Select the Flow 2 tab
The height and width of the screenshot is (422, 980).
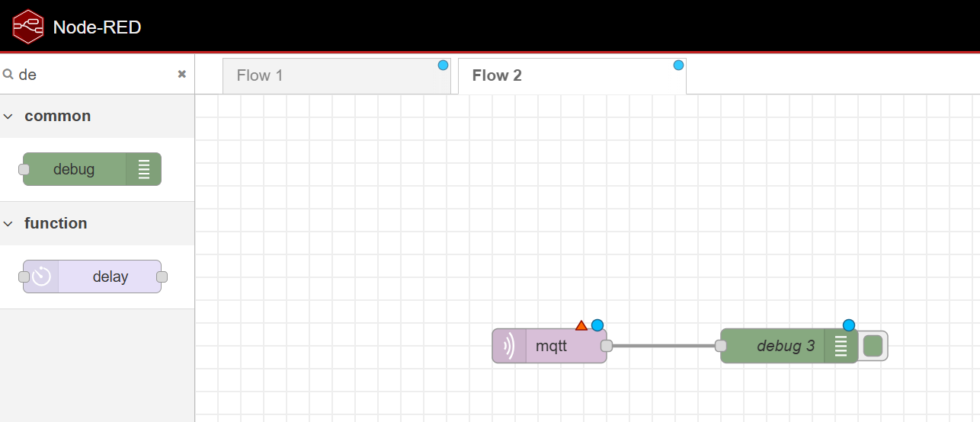pyautogui.click(x=572, y=75)
